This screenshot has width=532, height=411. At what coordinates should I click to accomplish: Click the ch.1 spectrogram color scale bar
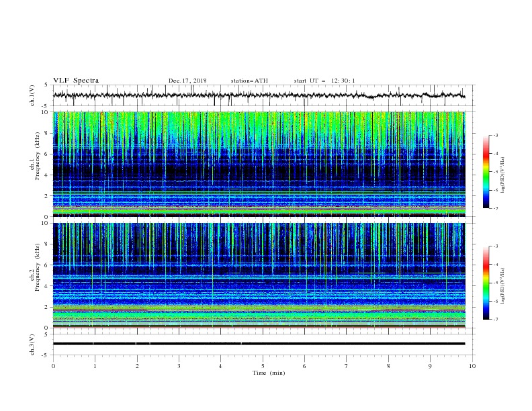pos(486,172)
